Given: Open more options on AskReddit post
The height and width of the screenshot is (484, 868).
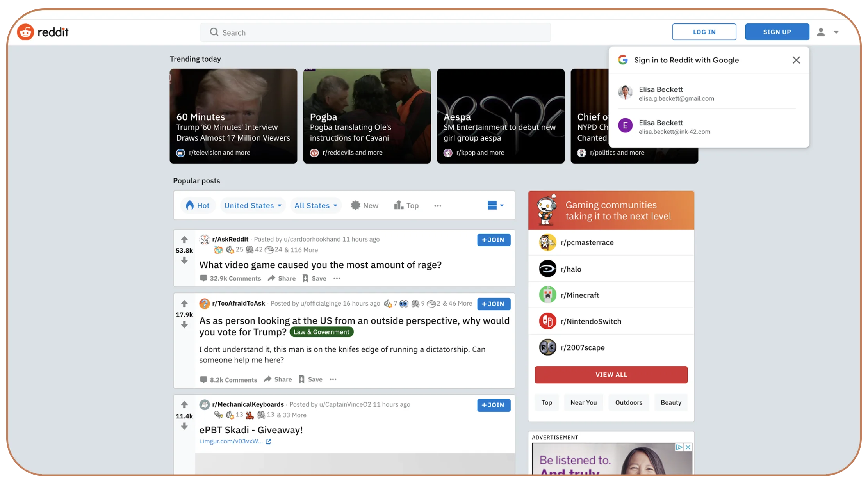Looking at the screenshot, I should pos(337,278).
